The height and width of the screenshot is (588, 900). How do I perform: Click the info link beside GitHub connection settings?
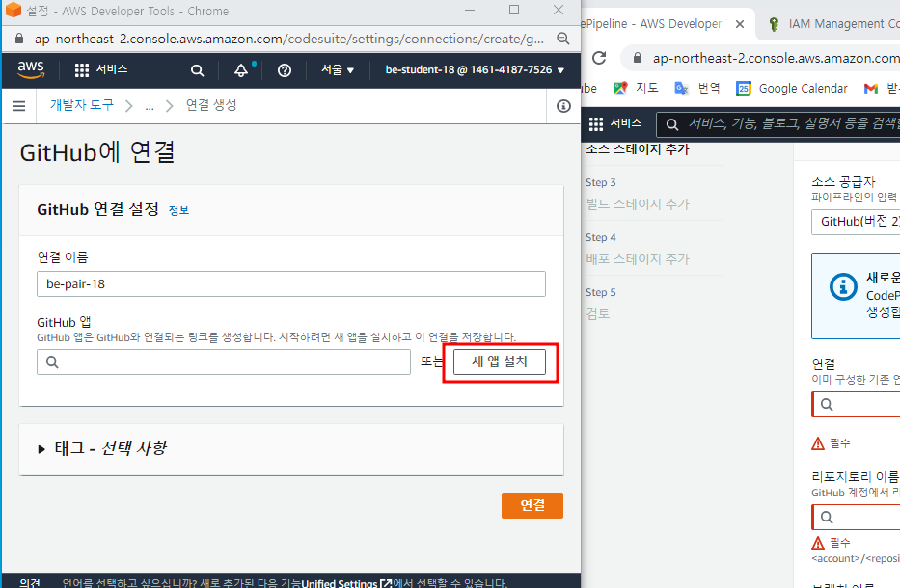(178, 210)
